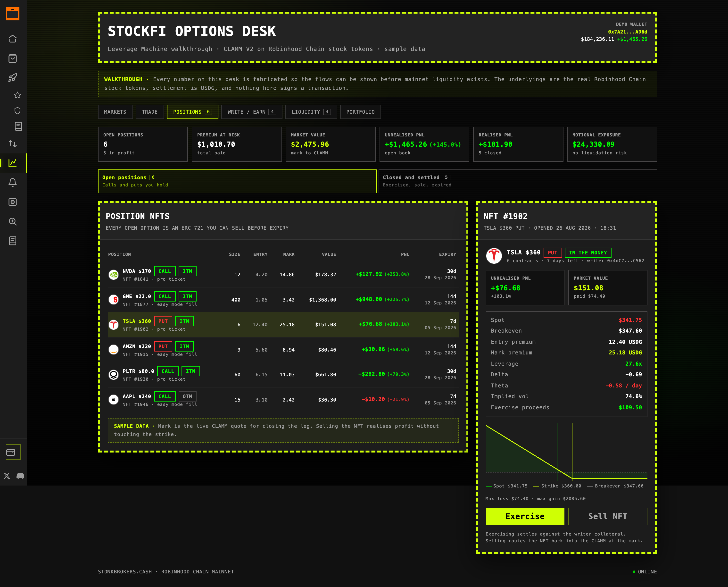Viewport: 728px width, 587px height.
Task: Click the Exercise button
Action: pyautogui.click(x=525, y=516)
